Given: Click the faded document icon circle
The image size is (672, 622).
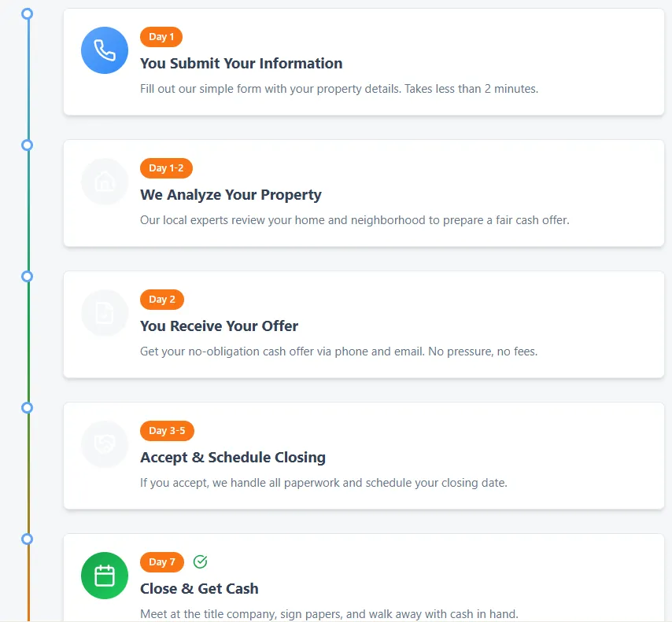Looking at the screenshot, I should pos(105,313).
